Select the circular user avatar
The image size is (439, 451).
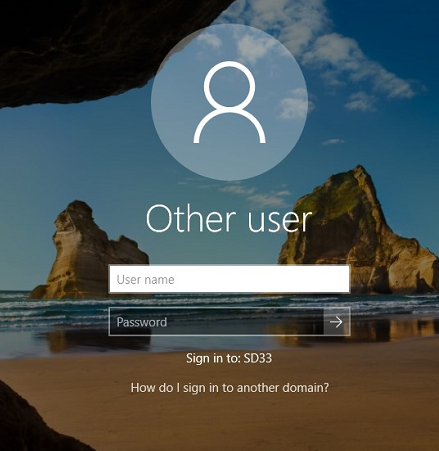[229, 102]
